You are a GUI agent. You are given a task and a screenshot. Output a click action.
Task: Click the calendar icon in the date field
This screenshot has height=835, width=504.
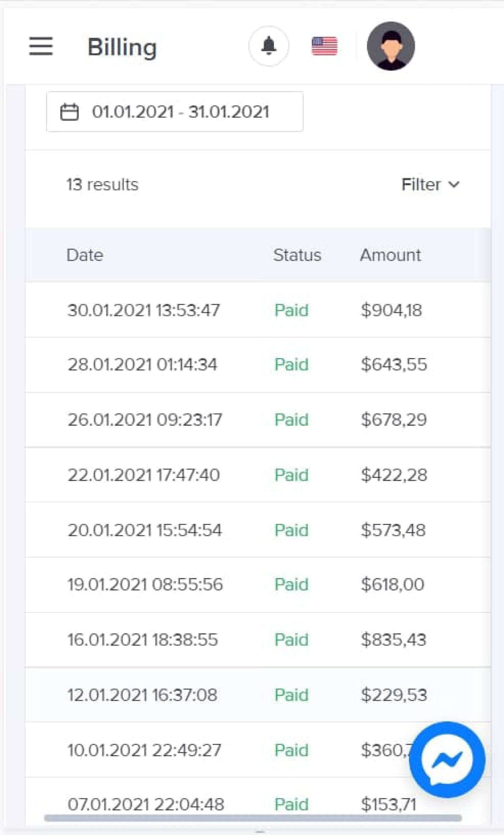point(69,112)
